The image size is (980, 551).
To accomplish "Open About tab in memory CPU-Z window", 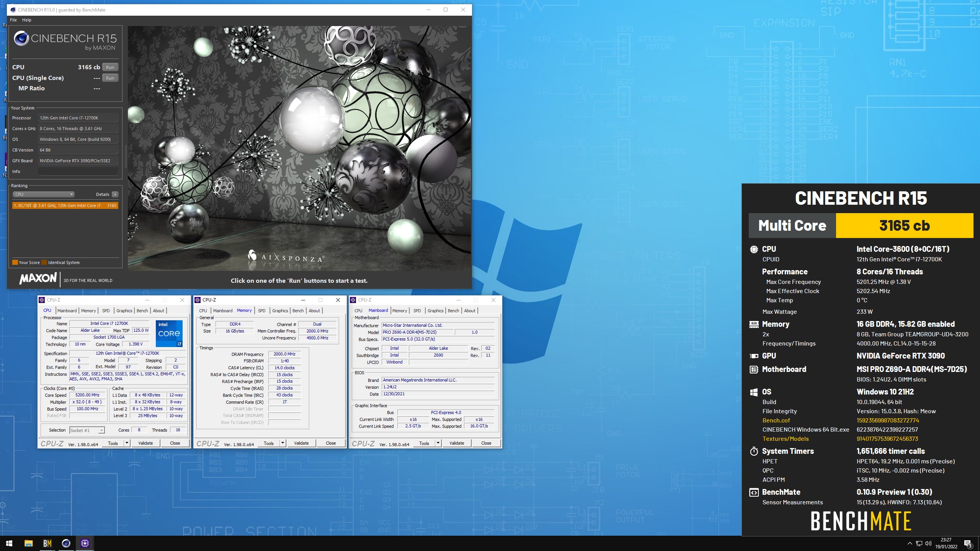I will coord(314,311).
